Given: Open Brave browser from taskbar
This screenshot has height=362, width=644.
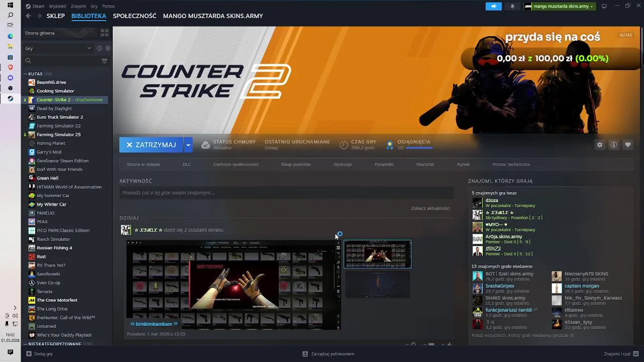Looking at the screenshot, I should coord(10,67).
